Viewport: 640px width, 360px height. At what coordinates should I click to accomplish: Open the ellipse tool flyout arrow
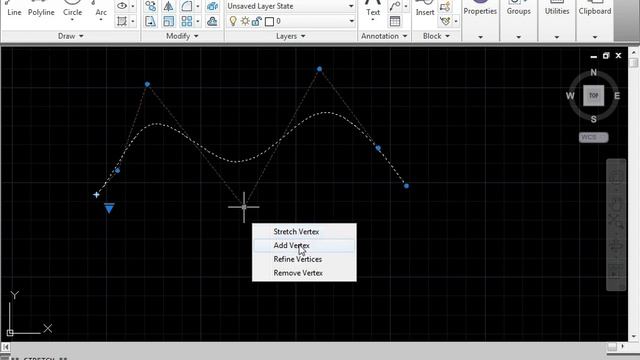133,6
